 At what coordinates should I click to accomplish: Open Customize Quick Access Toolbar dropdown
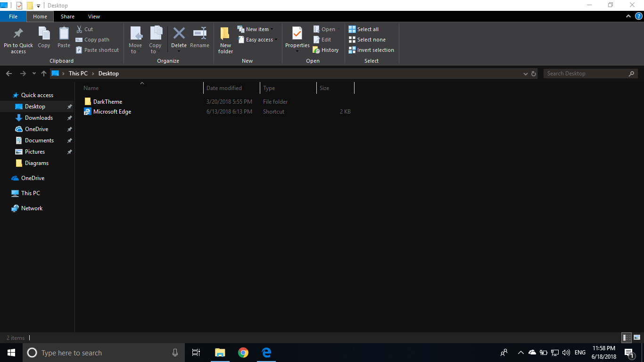coord(38,6)
